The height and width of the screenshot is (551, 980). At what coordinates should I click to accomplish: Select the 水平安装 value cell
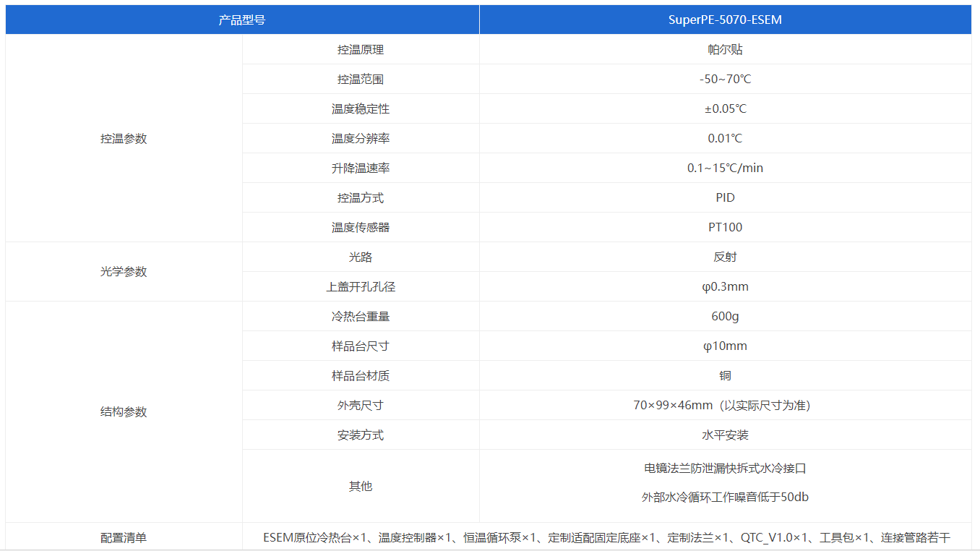[x=725, y=435]
